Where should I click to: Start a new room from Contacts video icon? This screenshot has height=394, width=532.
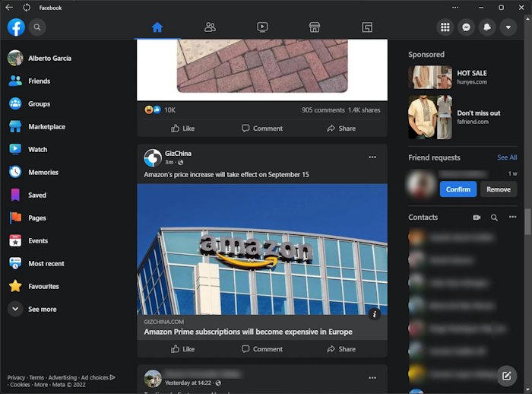click(x=477, y=218)
